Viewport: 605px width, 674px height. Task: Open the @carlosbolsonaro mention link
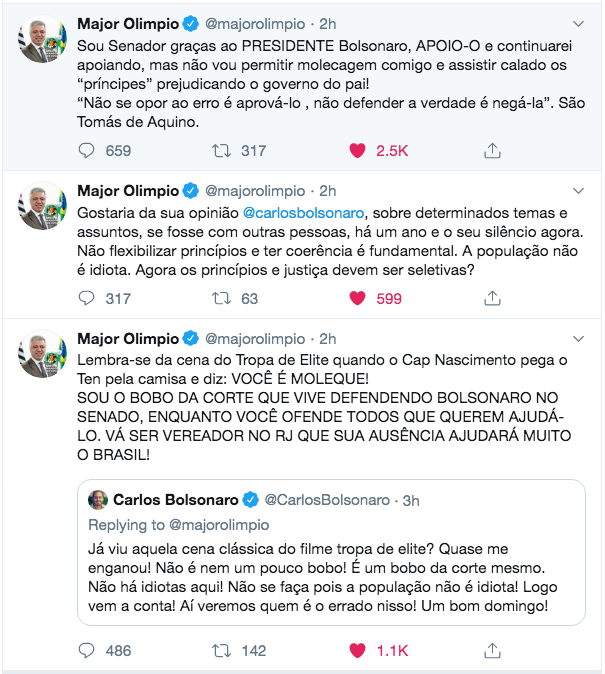pyautogui.click(x=299, y=212)
